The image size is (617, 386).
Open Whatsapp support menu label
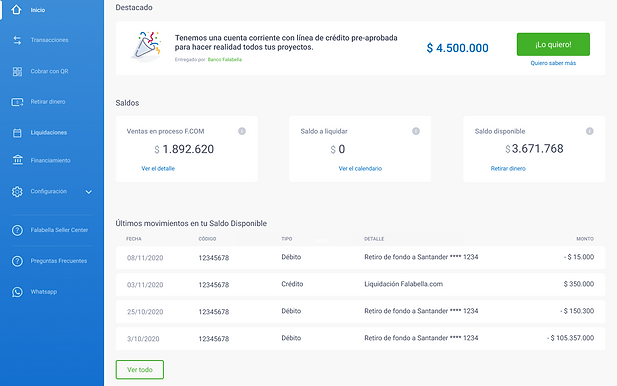pyautogui.click(x=44, y=292)
